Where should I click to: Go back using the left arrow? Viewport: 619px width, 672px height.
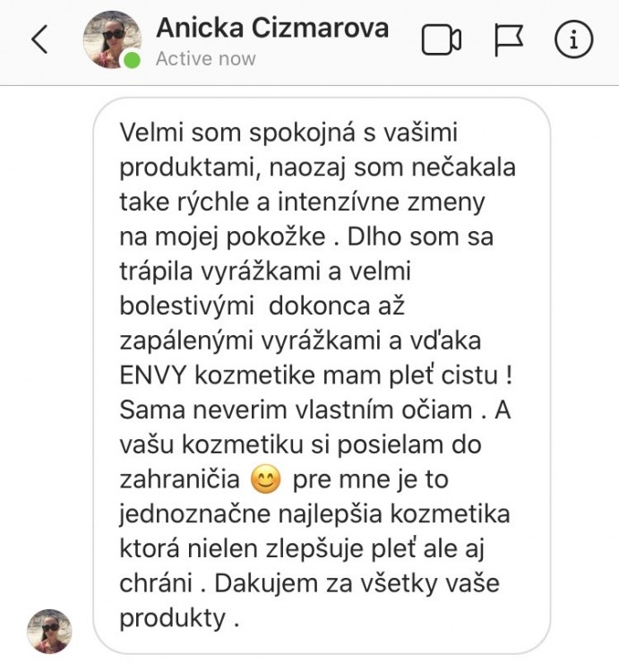[x=39, y=39]
